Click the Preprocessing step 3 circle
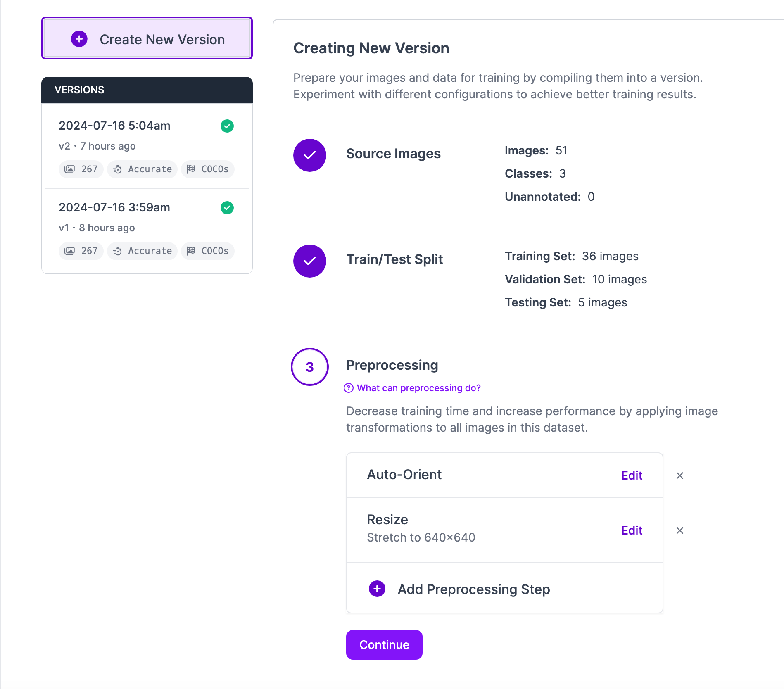 (x=310, y=367)
